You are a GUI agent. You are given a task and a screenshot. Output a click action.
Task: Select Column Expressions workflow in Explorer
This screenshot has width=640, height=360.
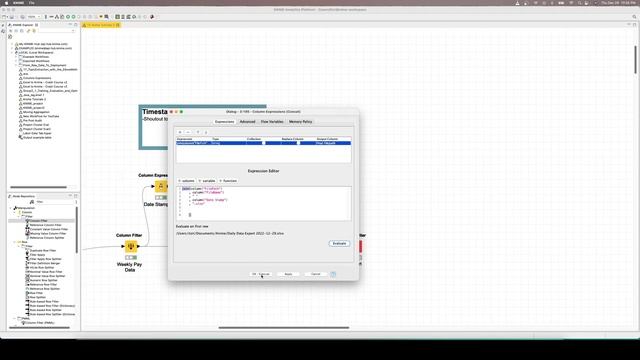37,78
